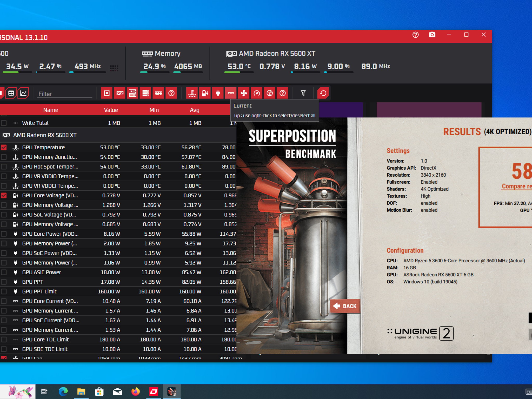Viewport: 532px width, 399px height.
Task: Sort by the Avg column header
Action: pos(195,110)
